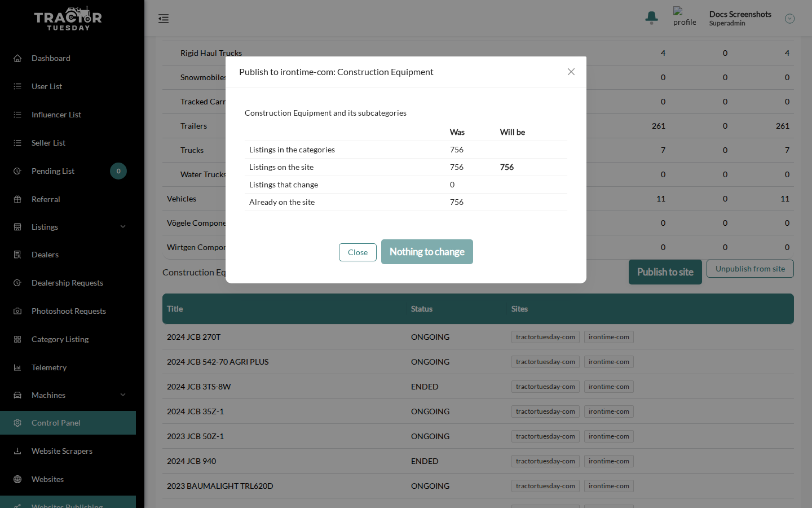This screenshot has height=508, width=812.
Task: Click the Publish to site button
Action: 665,272
